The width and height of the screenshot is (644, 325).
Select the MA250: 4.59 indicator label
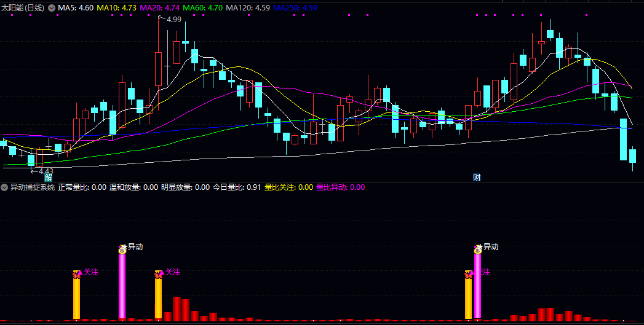tap(295, 8)
